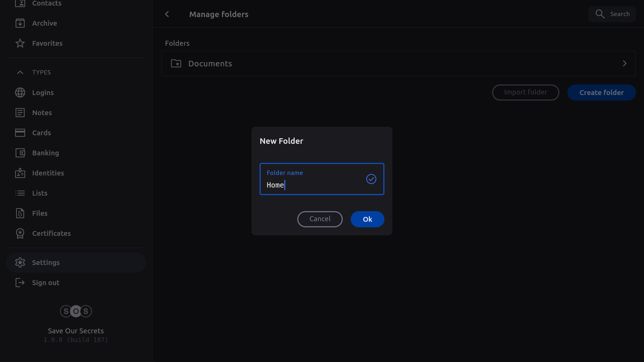The height and width of the screenshot is (362, 644).
Task: Click the Search box
Action: pos(612,14)
